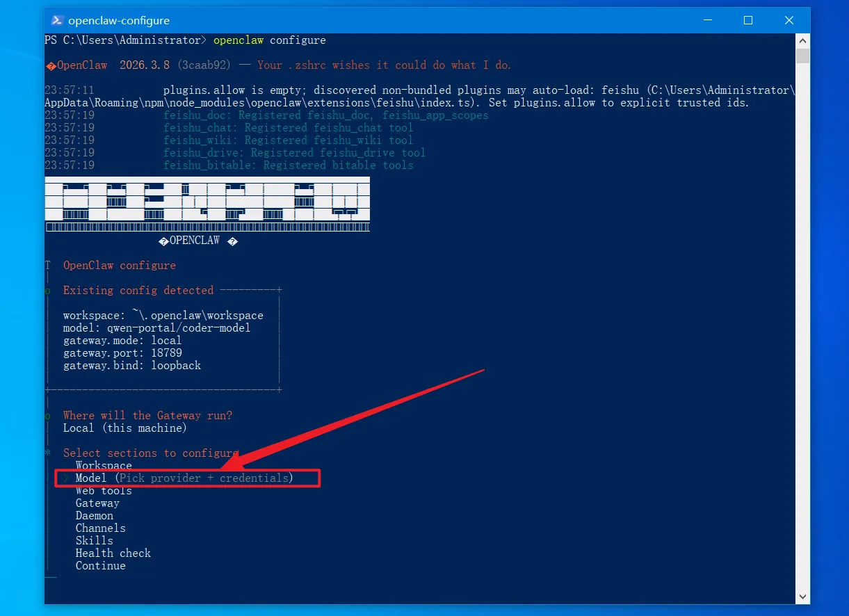Pick the Channels section option
Screen dimensions: 849x616
[x=101, y=528]
